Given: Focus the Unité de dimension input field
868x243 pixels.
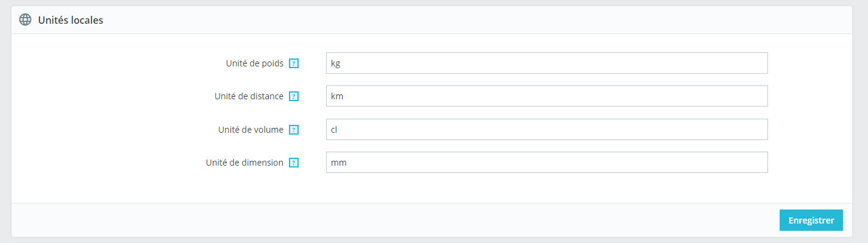Looking at the screenshot, I should coord(547,163).
